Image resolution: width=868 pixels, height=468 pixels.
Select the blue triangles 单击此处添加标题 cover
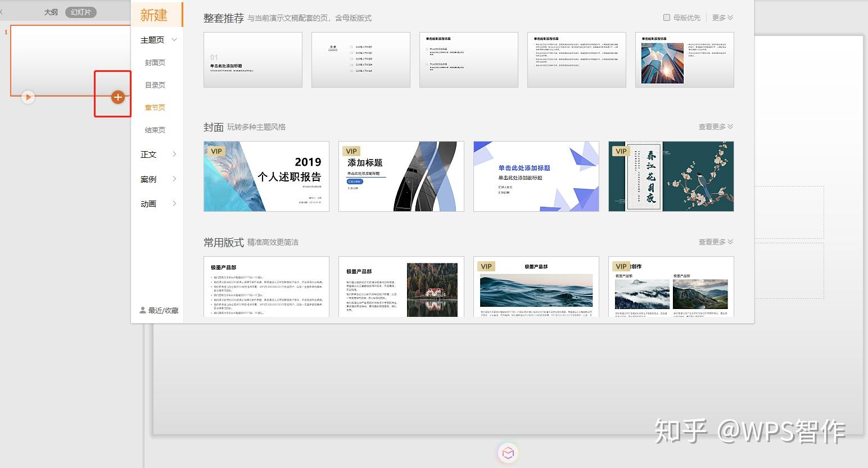point(536,176)
